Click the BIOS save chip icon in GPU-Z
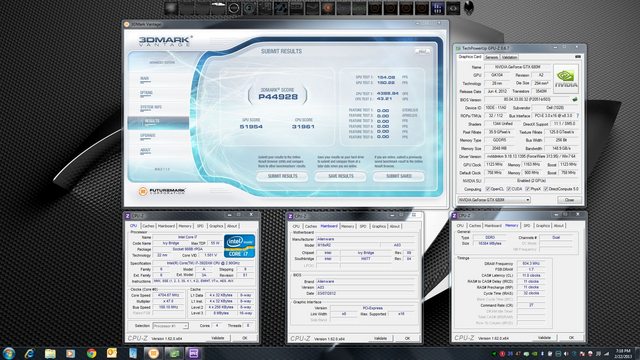The height and width of the screenshot is (360, 640). tap(575, 100)
